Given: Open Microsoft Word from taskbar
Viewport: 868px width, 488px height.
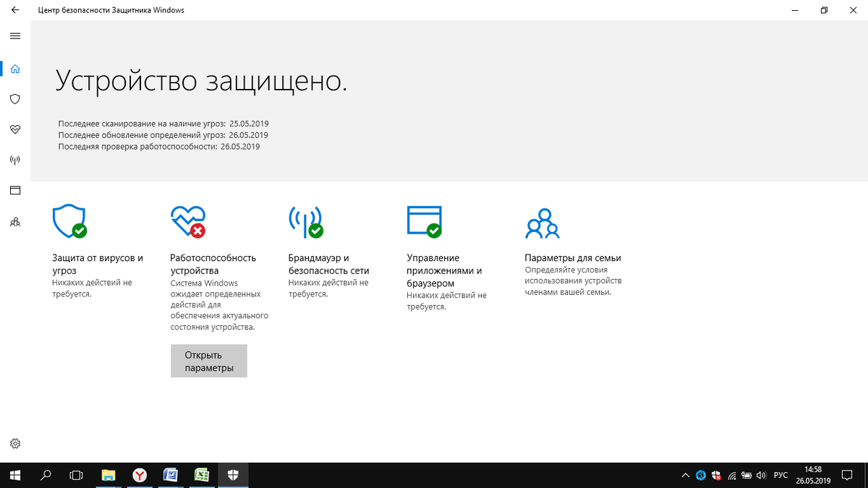Looking at the screenshot, I should pyautogui.click(x=171, y=475).
